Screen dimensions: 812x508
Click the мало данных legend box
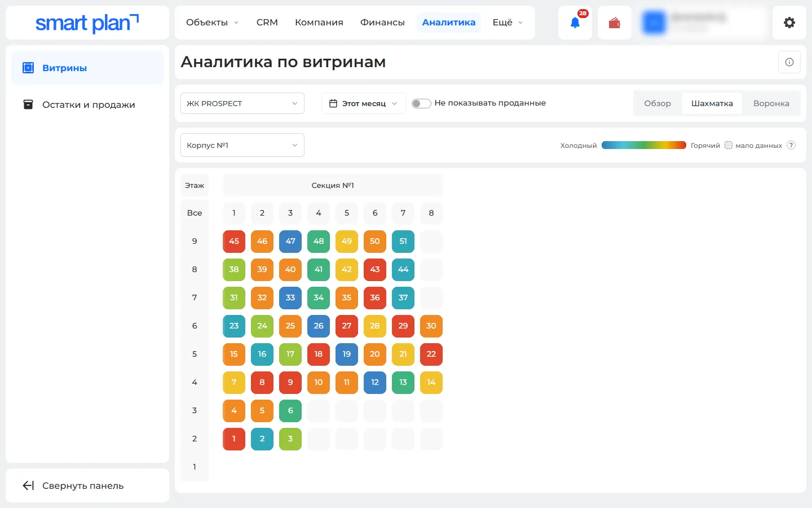[x=729, y=145]
